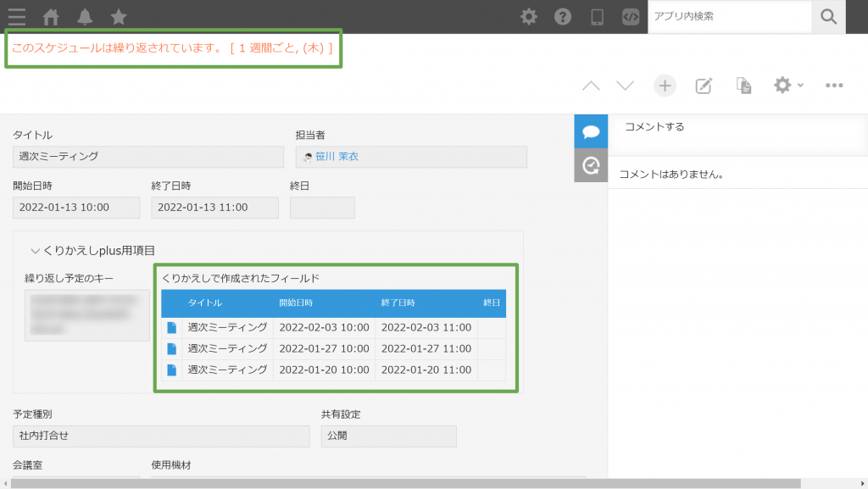Click the start value 2022-01-13 10:00
This screenshot has width=868, height=489.
(x=76, y=208)
